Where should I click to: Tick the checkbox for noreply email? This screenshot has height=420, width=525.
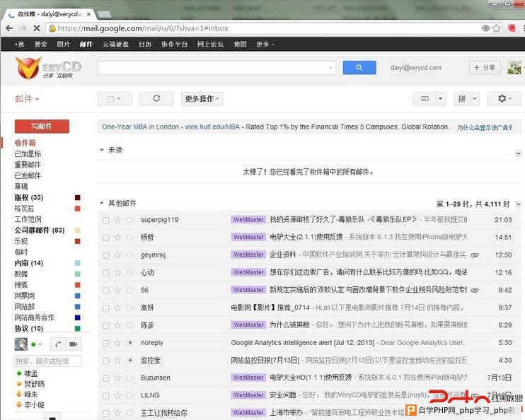[106, 343]
